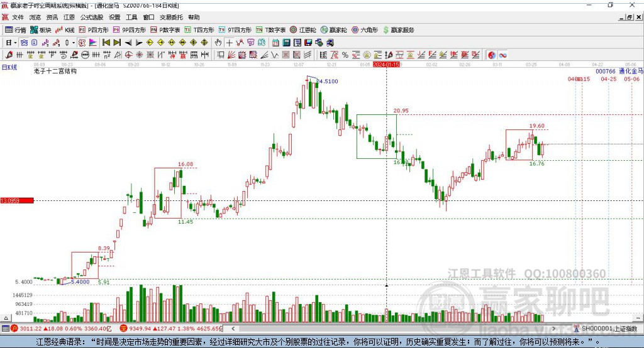
Task: Click the 沪 Shanghai index badge
Action: [x=15, y=329]
